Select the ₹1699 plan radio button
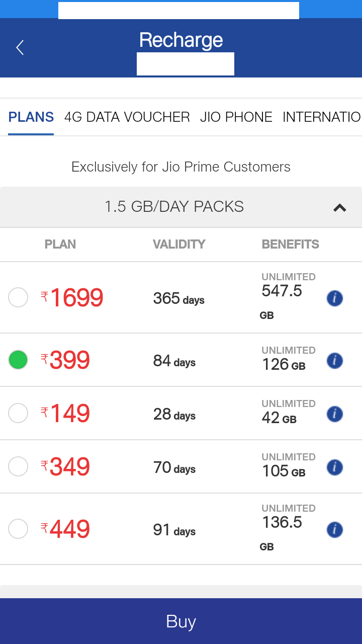 pos(18,297)
